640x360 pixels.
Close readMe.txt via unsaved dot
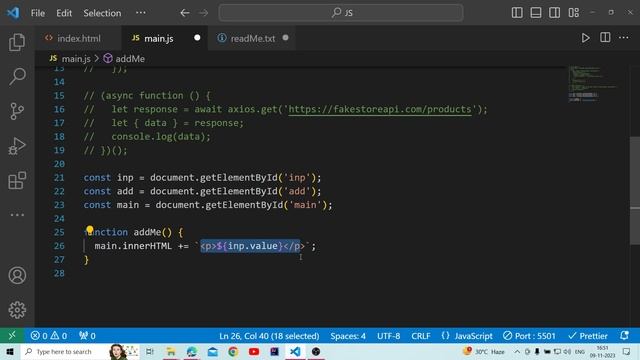click(x=285, y=38)
